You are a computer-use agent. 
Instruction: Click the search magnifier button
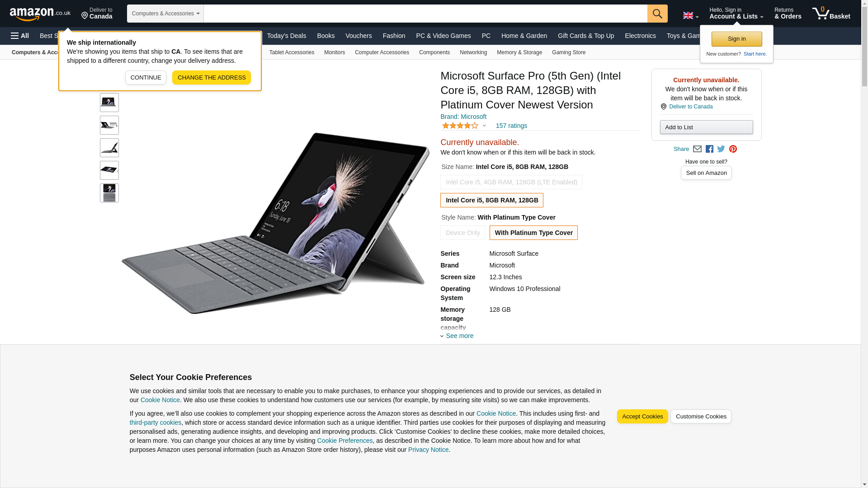(657, 14)
